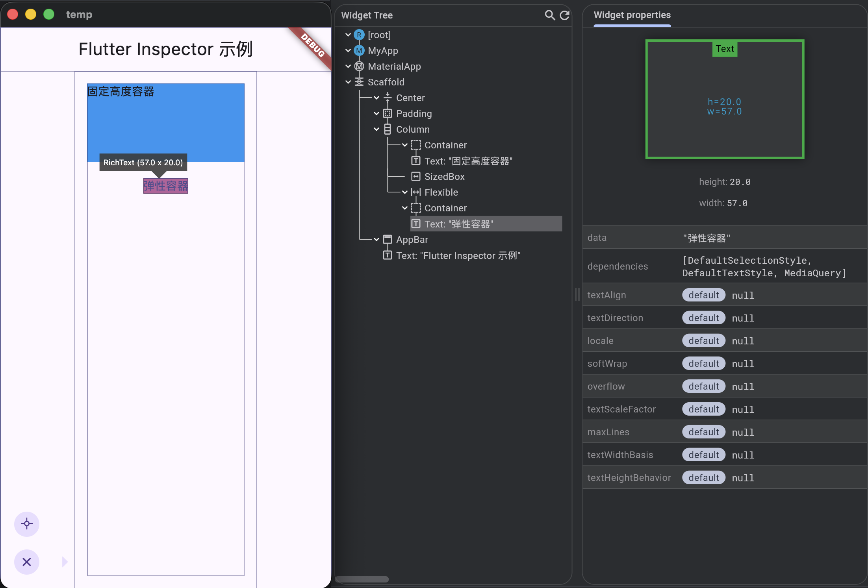Collapse the first Container under Column
The width and height of the screenshot is (868, 588).
[x=405, y=145]
